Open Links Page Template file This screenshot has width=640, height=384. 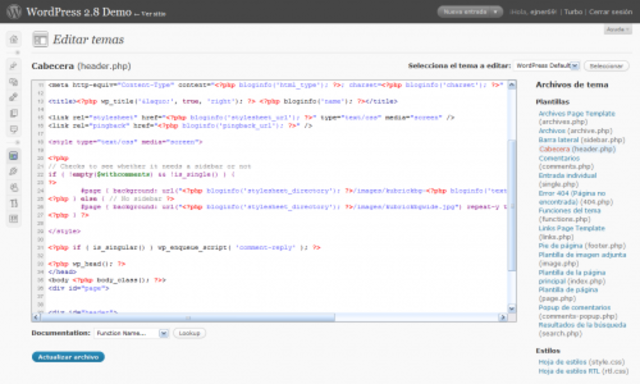pyautogui.click(x=571, y=228)
